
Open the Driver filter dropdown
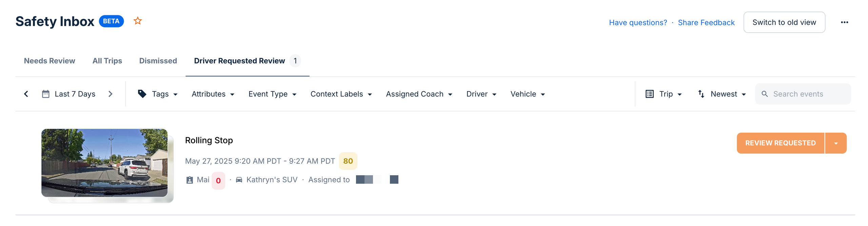click(x=481, y=94)
